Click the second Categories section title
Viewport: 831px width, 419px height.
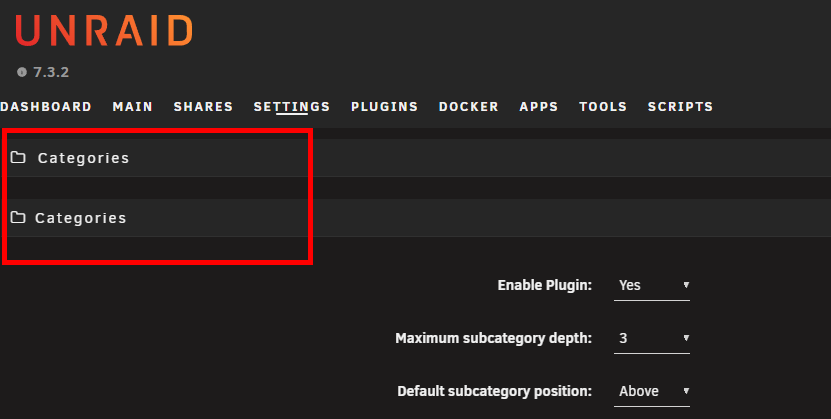(x=81, y=218)
